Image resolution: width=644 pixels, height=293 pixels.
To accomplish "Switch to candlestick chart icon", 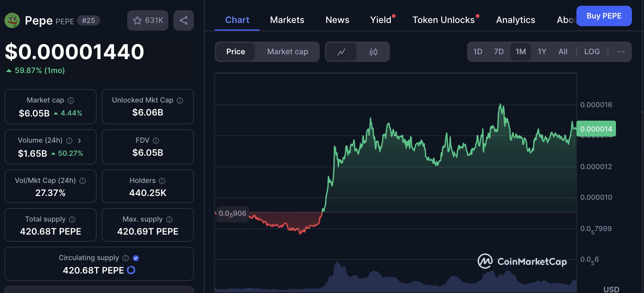I will (373, 52).
